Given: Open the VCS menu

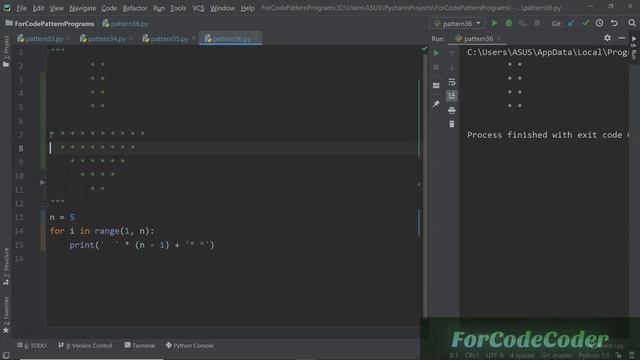Looking at the screenshot, I should click(198, 8).
